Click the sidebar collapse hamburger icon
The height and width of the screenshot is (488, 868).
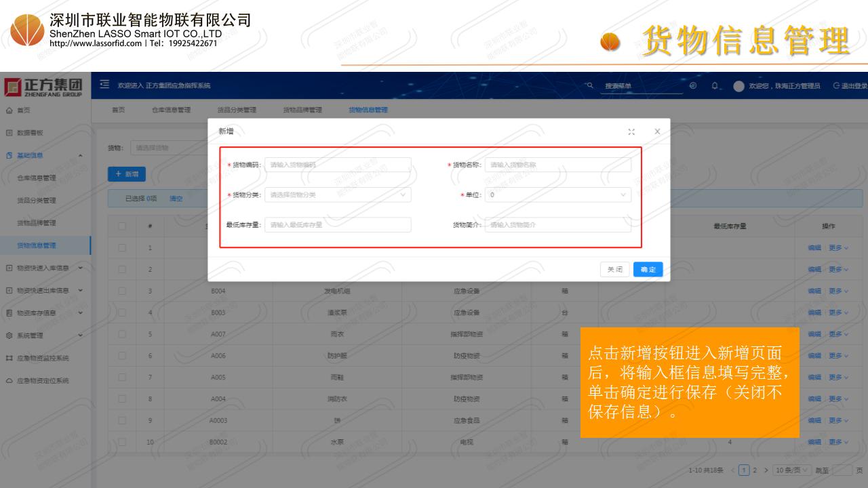click(105, 85)
